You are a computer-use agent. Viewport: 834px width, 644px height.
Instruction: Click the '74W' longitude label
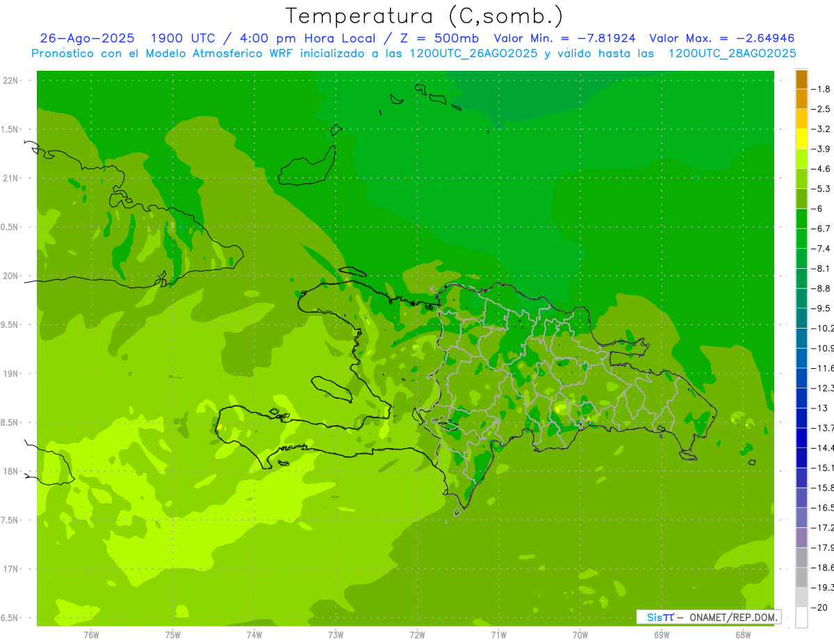(254, 634)
